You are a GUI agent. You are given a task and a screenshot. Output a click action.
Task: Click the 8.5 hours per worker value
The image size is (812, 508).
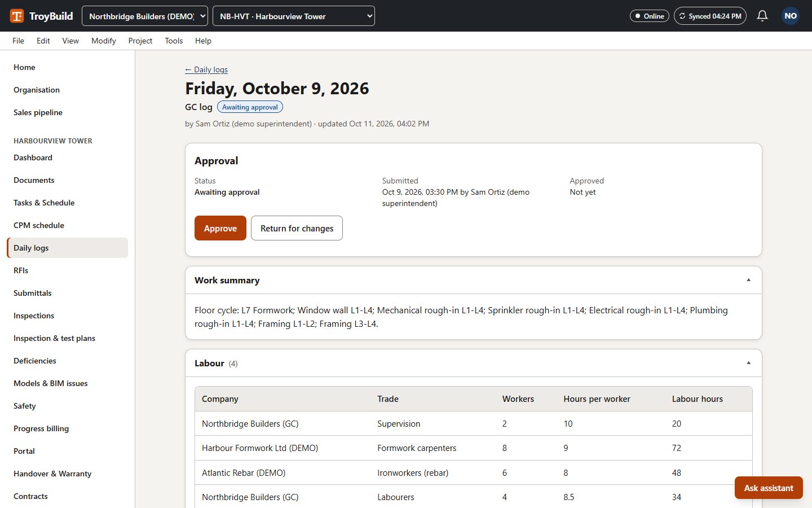[x=568, y=497]
